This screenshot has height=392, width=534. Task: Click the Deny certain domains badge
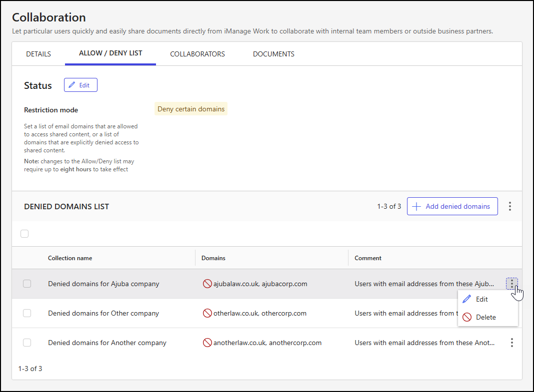point(190,108)
